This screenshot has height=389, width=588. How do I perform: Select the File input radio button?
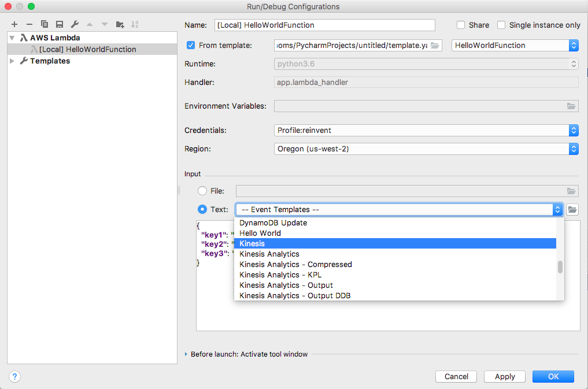[202, 191]
